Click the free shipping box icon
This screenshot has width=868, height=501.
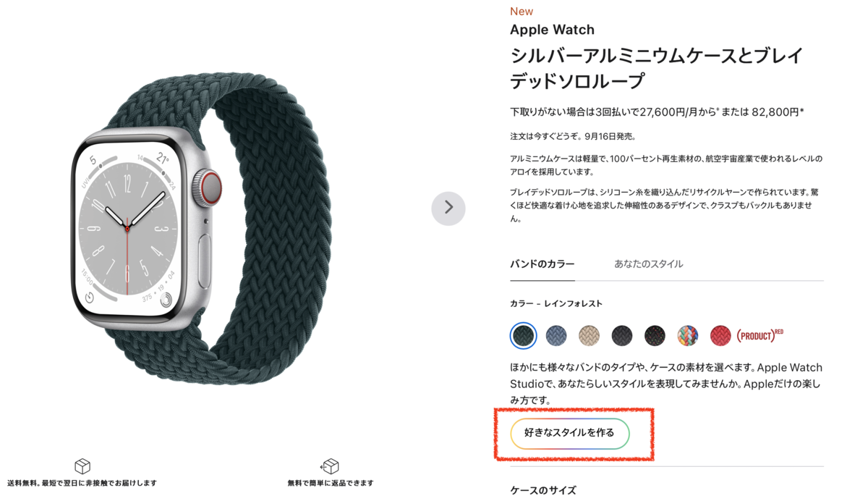tap(82, 466)
